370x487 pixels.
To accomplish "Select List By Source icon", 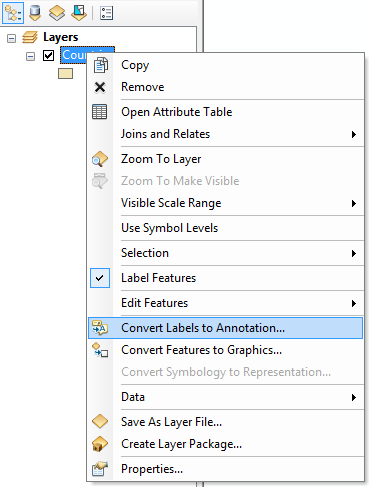I will pos(35,13).
